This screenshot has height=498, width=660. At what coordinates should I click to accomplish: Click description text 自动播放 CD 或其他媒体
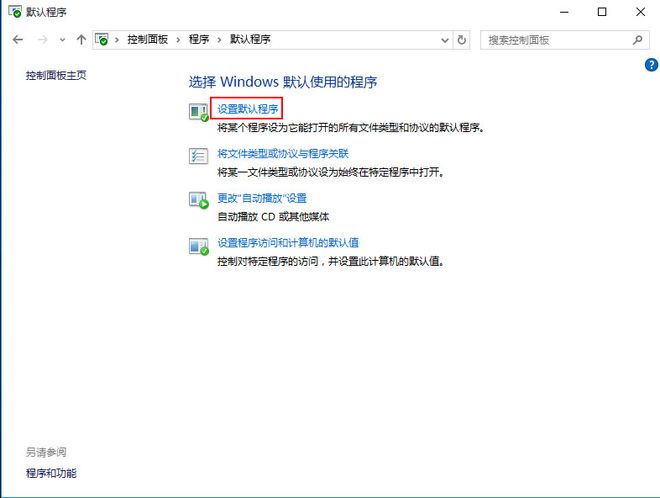coord(273,217)
